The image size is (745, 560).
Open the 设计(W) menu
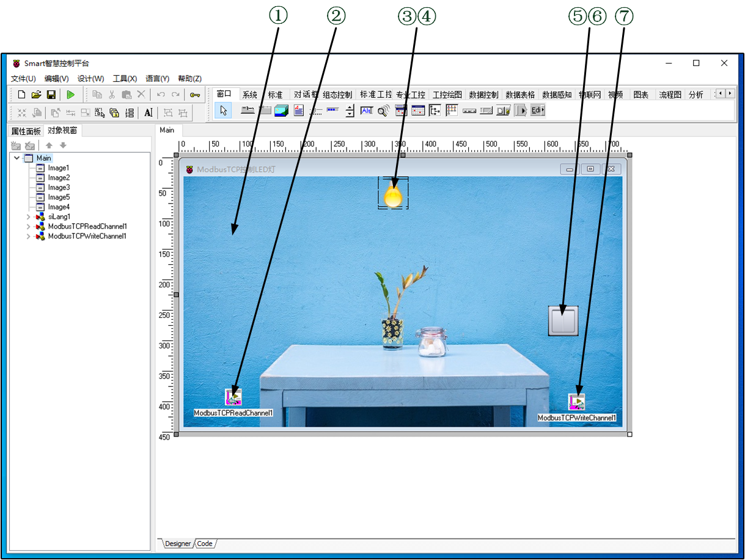(90, 79)
